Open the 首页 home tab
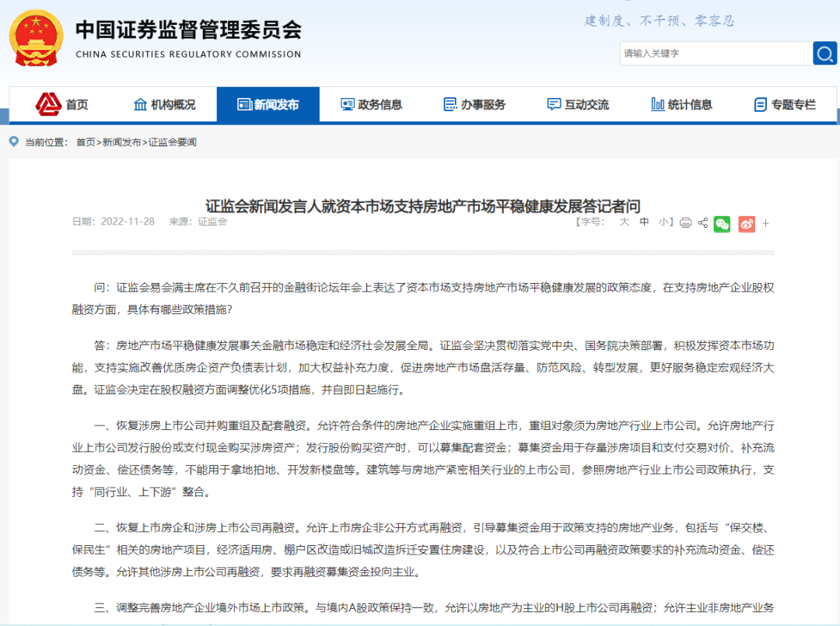The image size is (840, 626). coord(62,104)
